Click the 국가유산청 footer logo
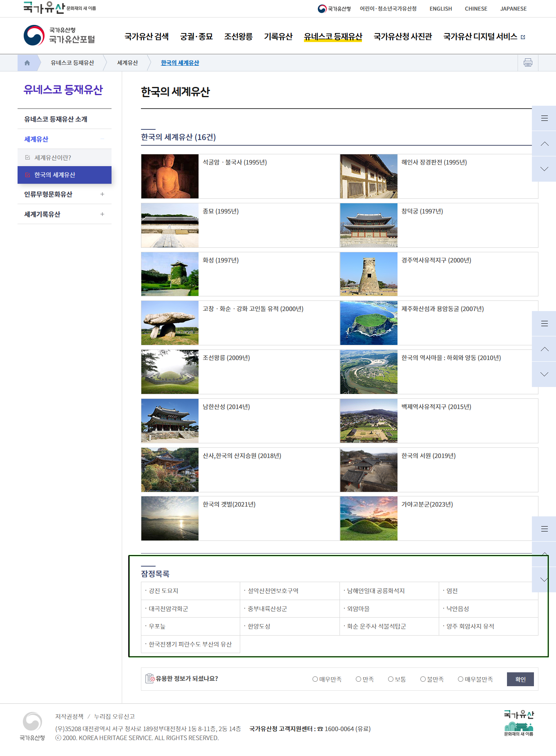The width and height of the screenshot is (556, 756). pos(32,726)
